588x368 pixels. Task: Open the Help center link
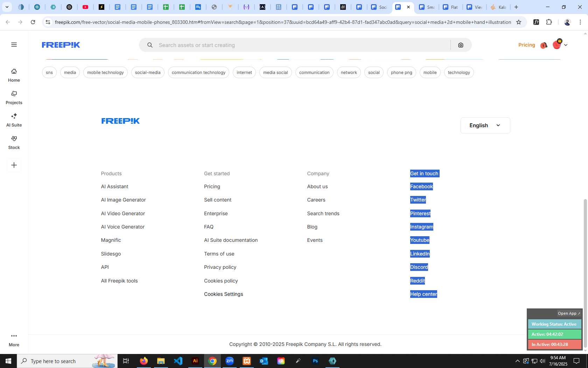point(423,294)
